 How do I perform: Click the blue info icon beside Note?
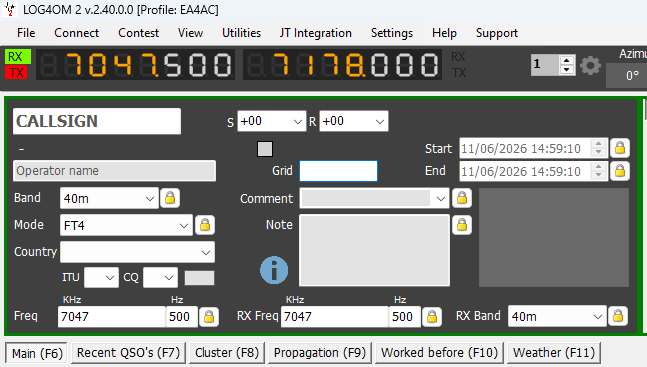point(274,270)
